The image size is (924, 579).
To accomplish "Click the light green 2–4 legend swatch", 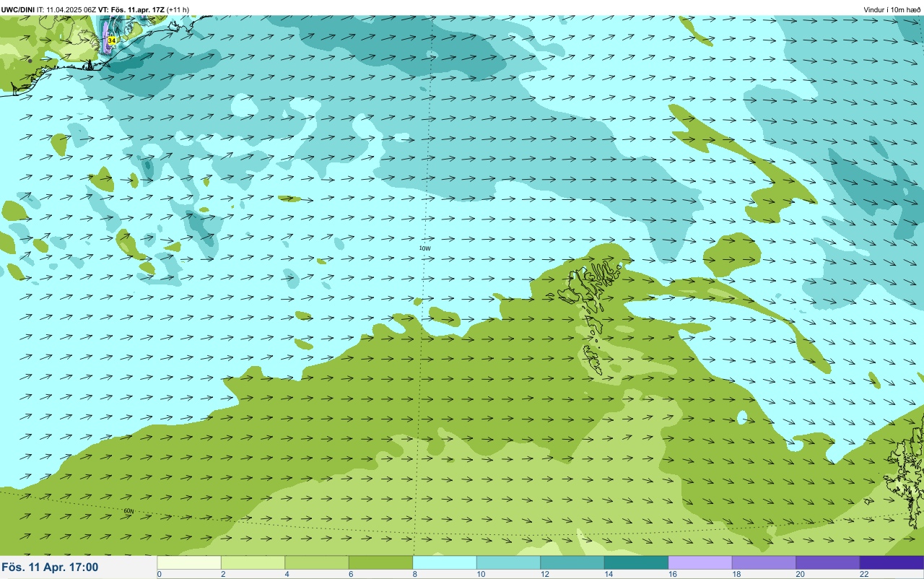I will click(x=253, y=562).
